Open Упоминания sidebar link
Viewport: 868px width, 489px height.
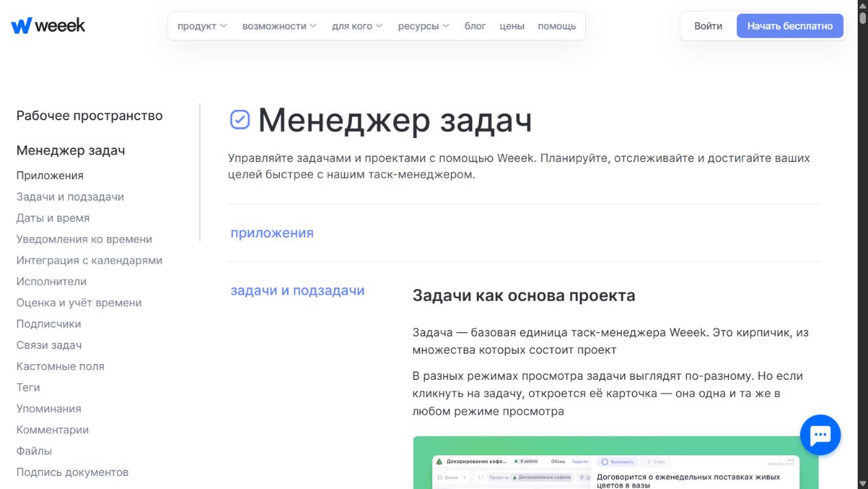click(49, 409)
